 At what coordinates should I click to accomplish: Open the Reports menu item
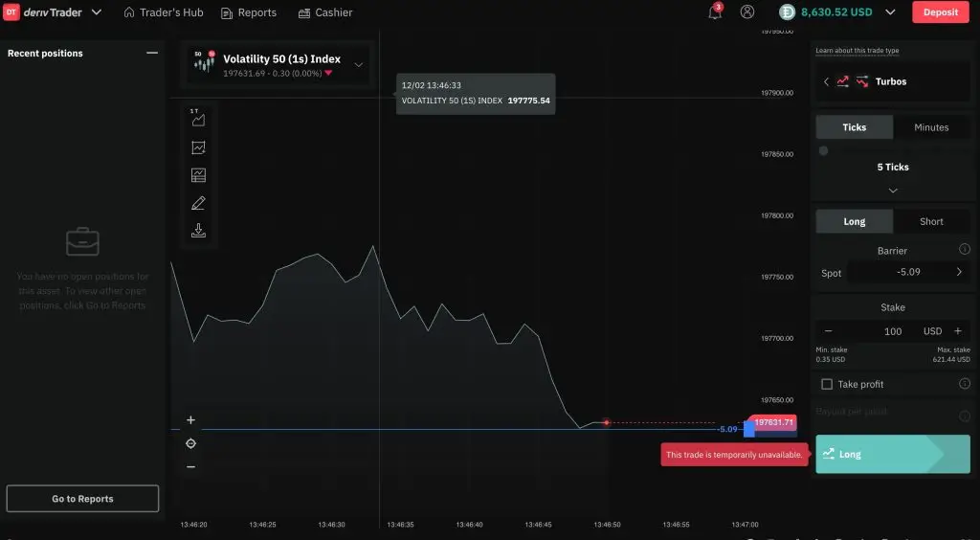249,12
